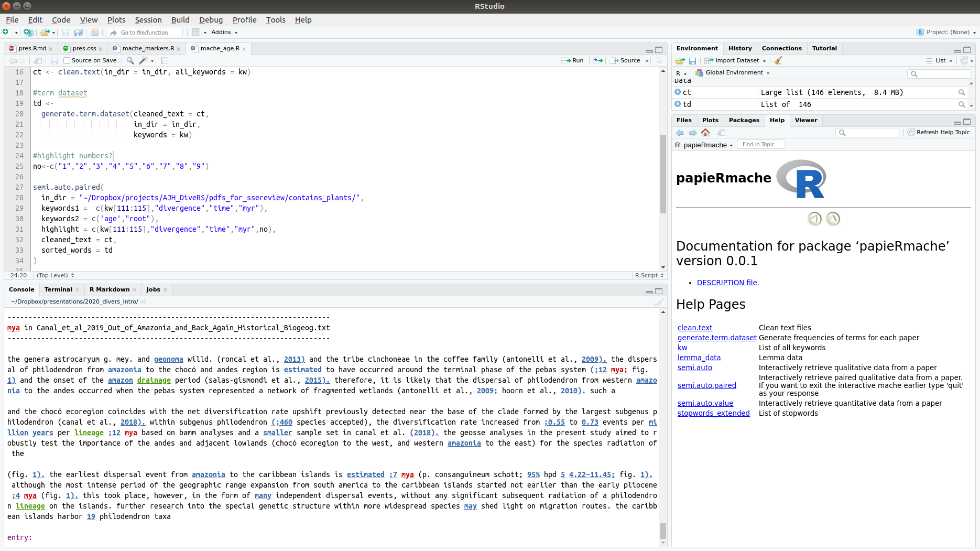Click the New File icon in main toolbar
Image resolution: width=980 pixels, height=551 pixels.
pyautogui.click(x=6, y=33)
